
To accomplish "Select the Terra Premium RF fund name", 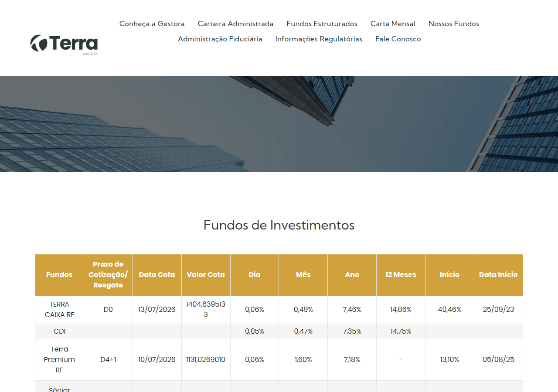I will point(59,360).
